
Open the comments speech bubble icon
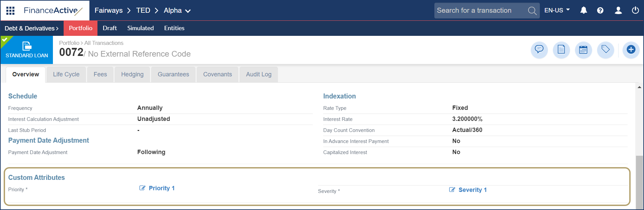[x=539, y=50]
